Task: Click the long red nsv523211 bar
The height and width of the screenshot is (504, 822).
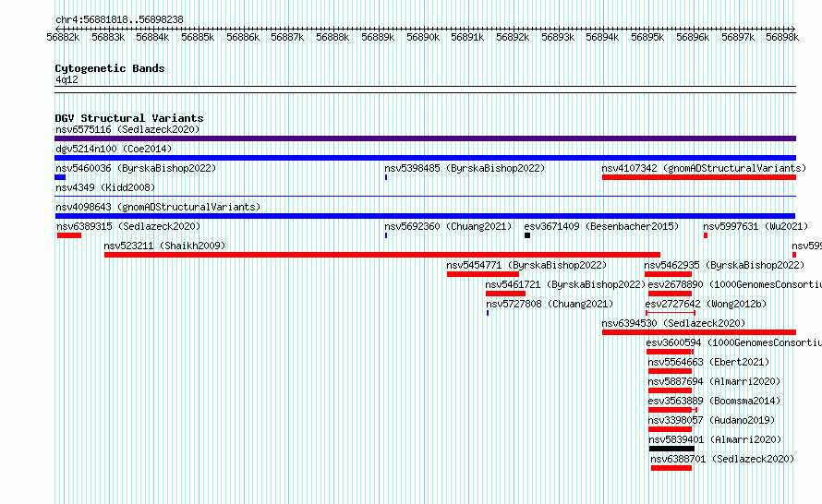Action: (x=382, y=255)
